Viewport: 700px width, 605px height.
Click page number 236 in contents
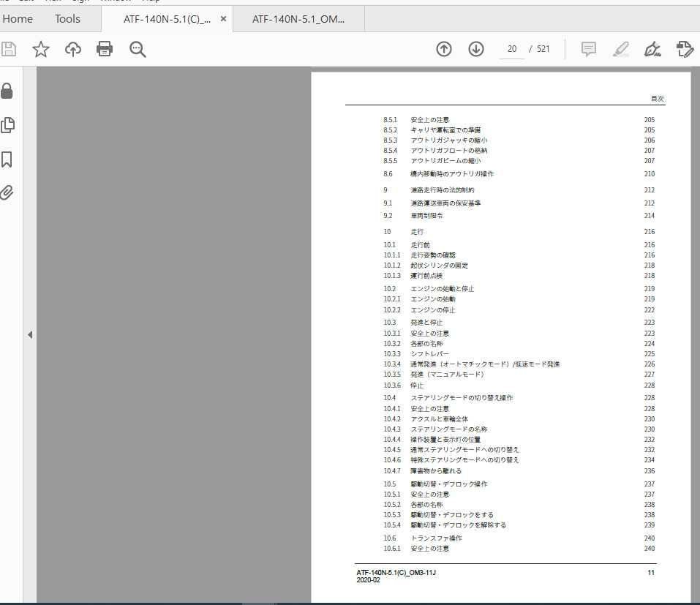click(650, 470)
